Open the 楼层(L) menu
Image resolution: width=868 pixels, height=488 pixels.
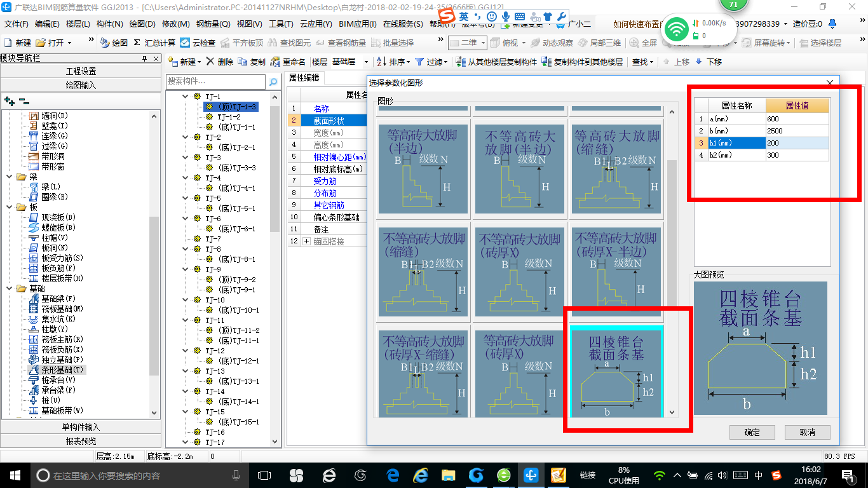point(78,24)
